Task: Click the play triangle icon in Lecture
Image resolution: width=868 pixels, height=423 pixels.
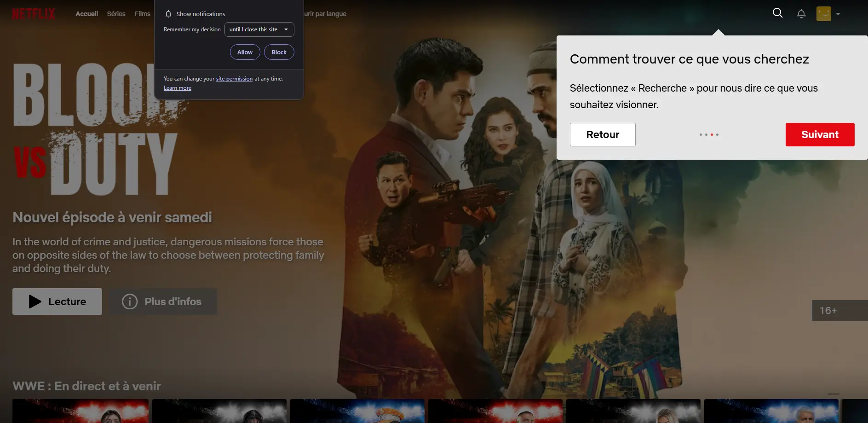Action: 35,301
